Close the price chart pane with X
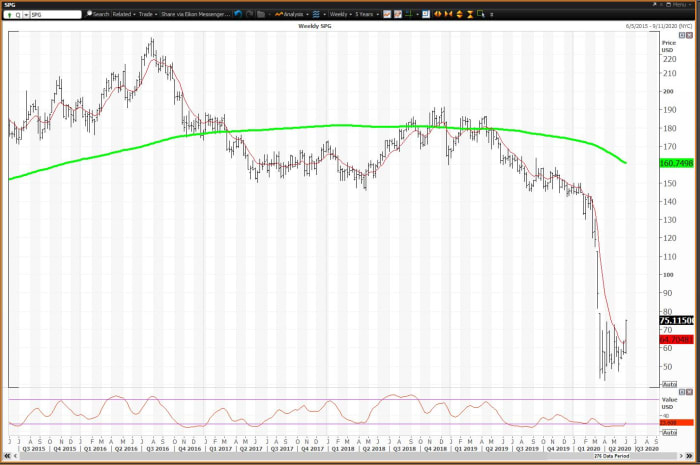Screen dimensions: 700x465 [689, 34]
